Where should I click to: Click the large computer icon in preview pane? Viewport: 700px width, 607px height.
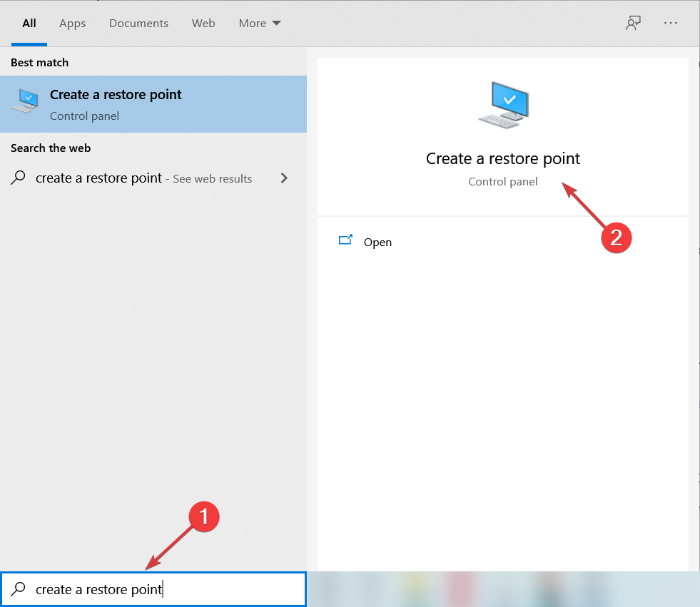tap(504, 105)
